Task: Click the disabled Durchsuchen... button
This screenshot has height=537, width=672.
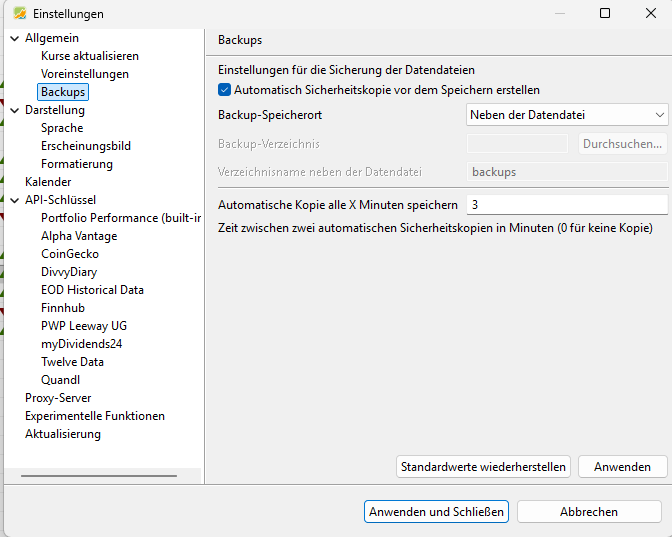Action: tap(622, 144)
